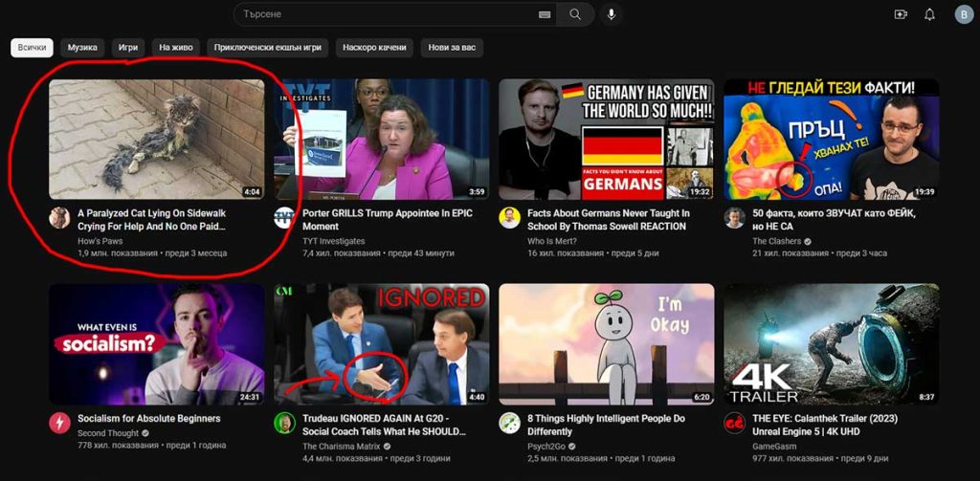Open Second Thought channel avatar

click(59, 423)
